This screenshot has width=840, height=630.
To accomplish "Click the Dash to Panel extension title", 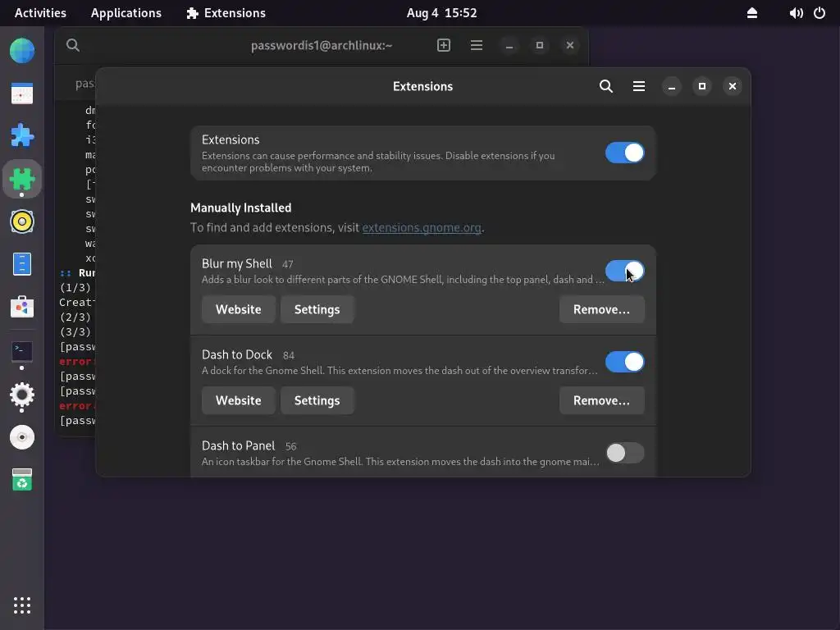I will click(x=238, y=445).
